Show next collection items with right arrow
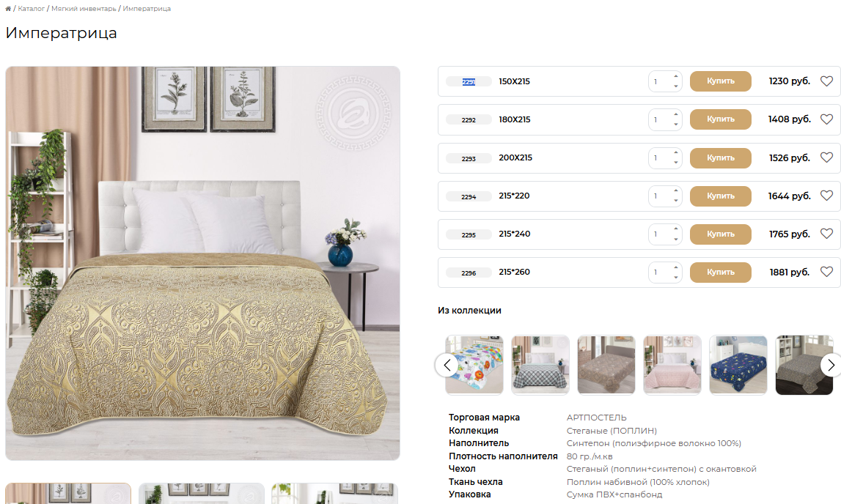The width and height of the screenshot is (841, 504). 831,366
